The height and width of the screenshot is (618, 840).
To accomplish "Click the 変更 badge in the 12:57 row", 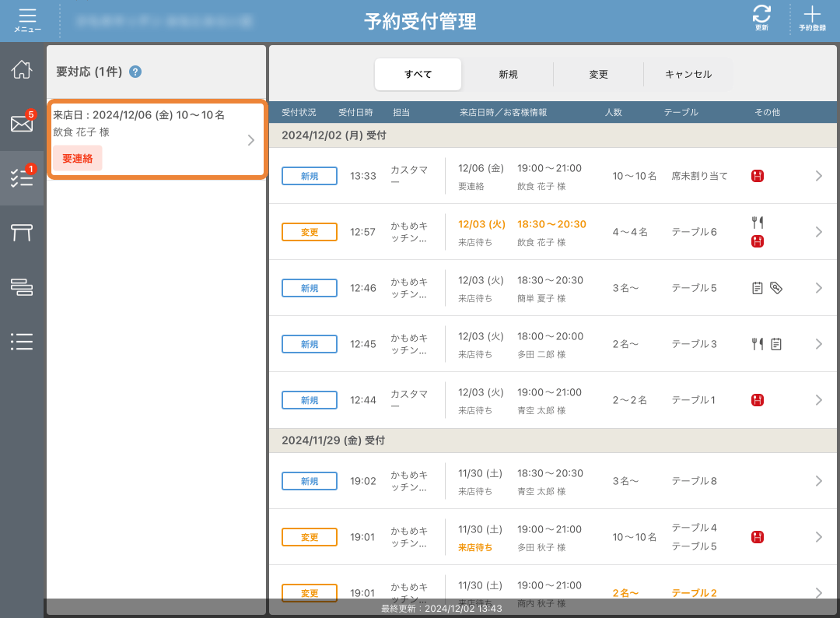I will 310,232.
